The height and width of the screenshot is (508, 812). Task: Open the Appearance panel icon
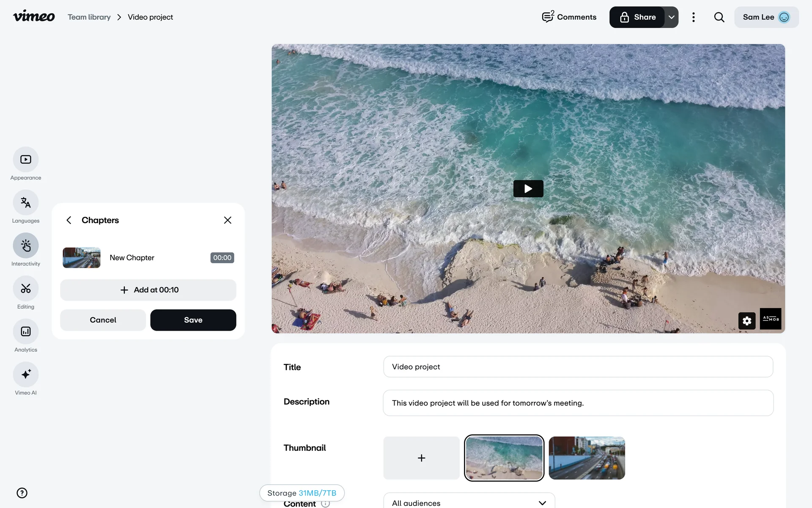26,160
